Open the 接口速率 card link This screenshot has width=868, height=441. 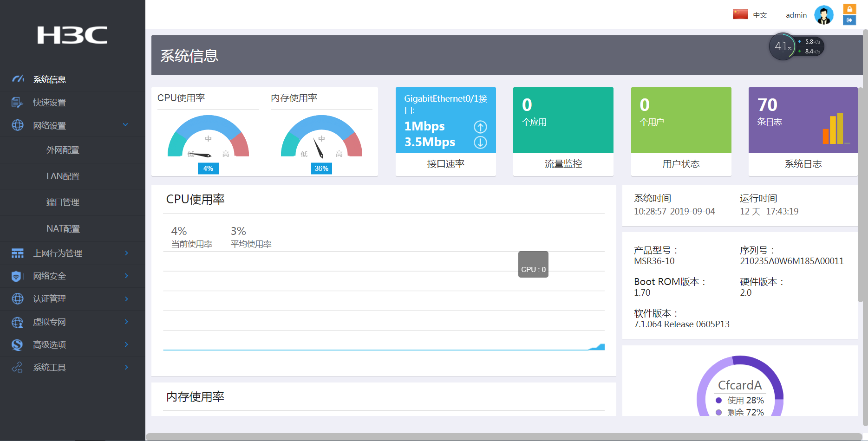(x=446, y=164)
